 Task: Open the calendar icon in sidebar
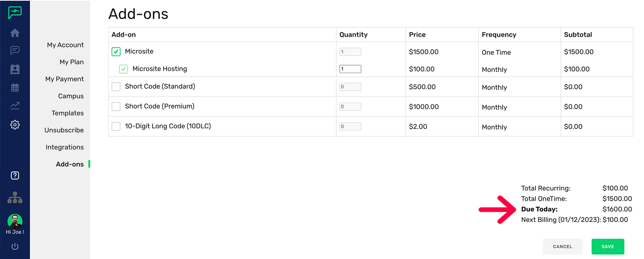[15, 88]
